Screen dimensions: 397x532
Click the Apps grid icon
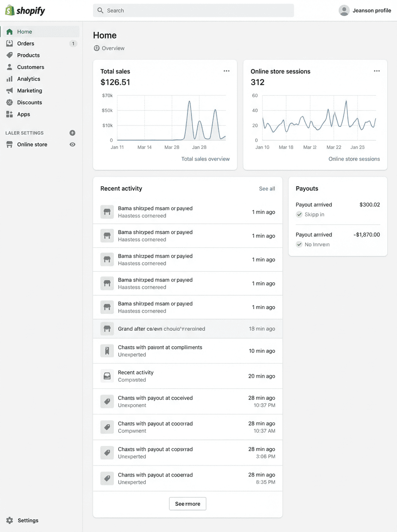tap(9, 114)
